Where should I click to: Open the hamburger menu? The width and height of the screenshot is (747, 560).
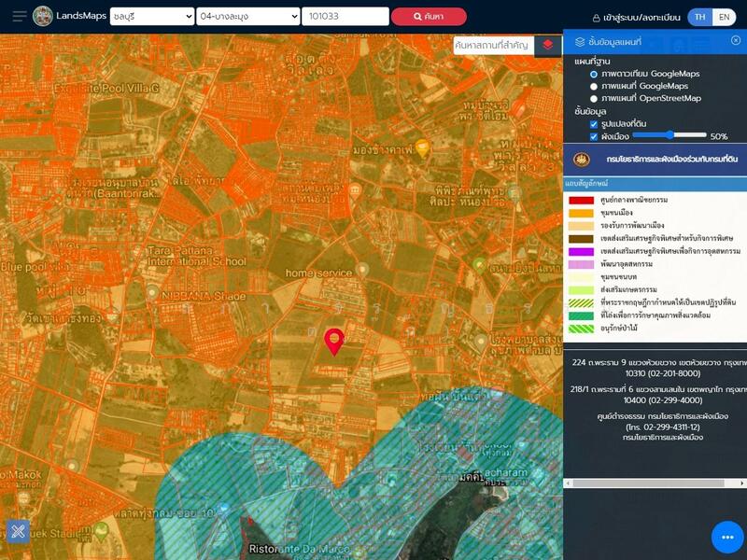point(20,16)
